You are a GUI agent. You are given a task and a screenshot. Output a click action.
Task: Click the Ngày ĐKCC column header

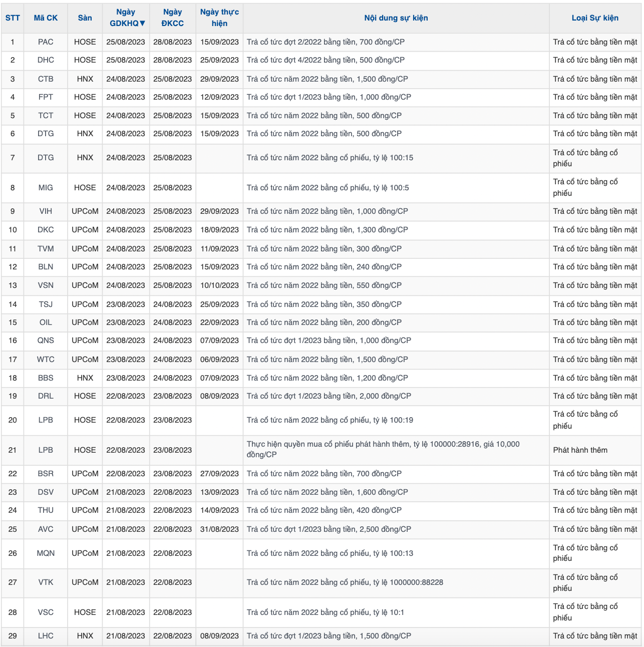pyautogui.click(x=172, y=18)
